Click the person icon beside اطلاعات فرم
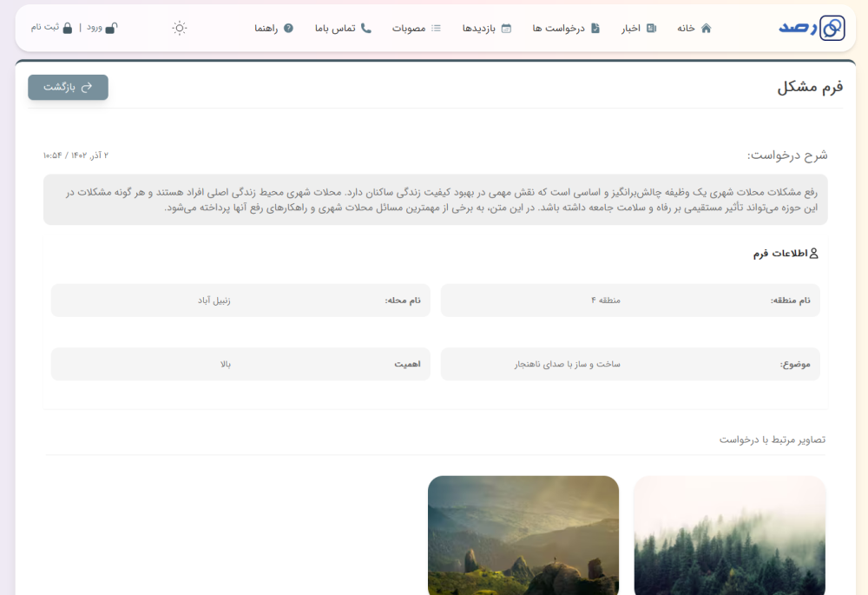 click(813, 254)
